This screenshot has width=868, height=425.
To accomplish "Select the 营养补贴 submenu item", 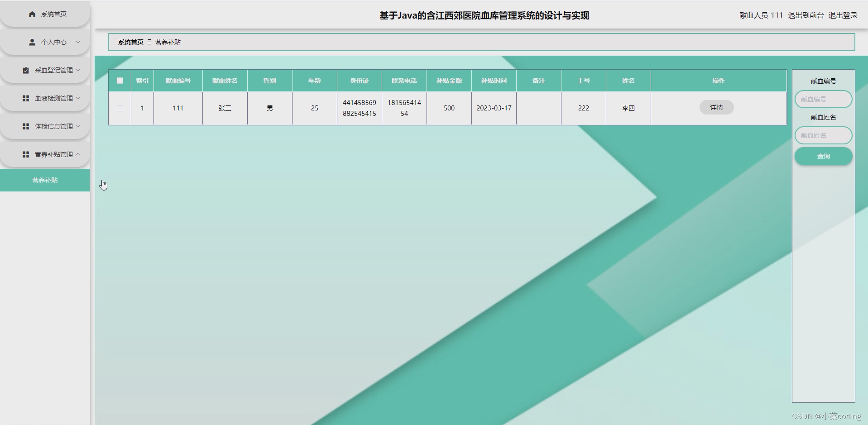I will [x=45, y=180].
